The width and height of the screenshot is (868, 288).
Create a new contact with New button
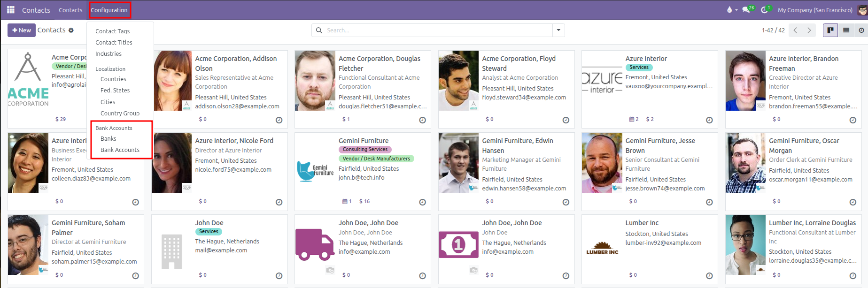(x=22, y=30)
